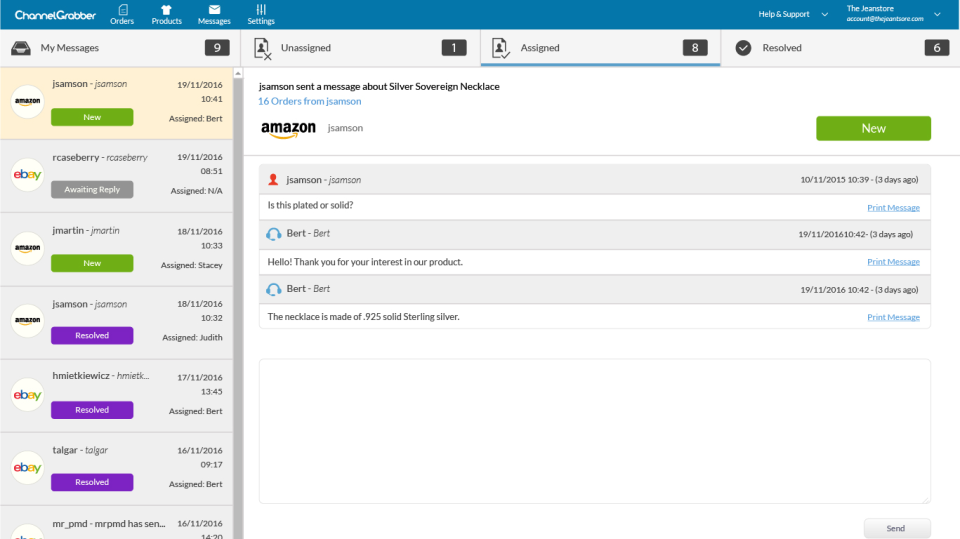Click the Resolved checkmark circle icon
The image size is (960, 539).
coord(743,48)
